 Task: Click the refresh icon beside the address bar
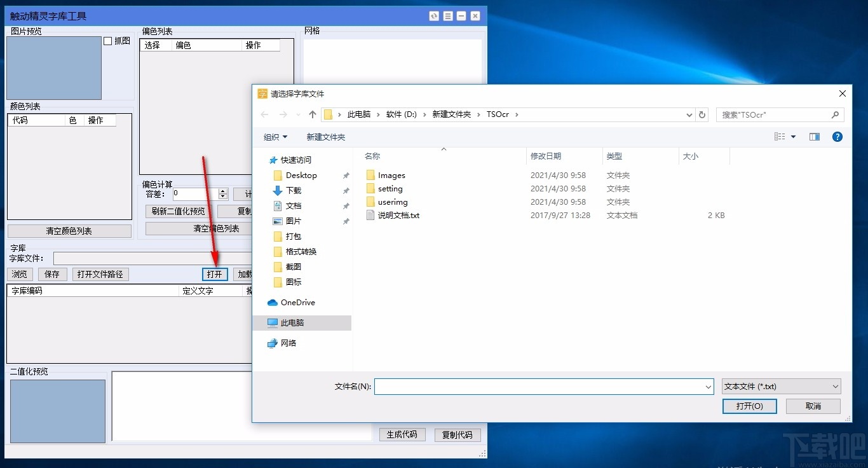(702, 114)
